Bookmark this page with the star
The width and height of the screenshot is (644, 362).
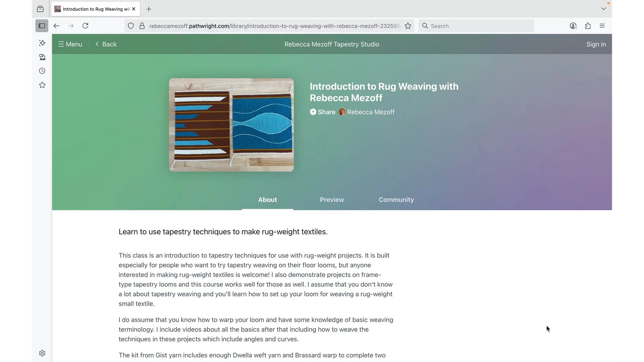tap(408, 26)
